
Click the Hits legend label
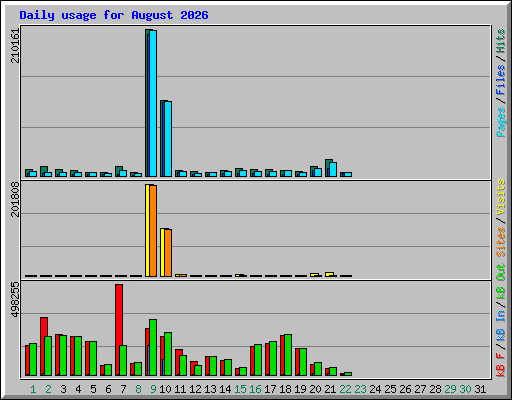(500, 41)
